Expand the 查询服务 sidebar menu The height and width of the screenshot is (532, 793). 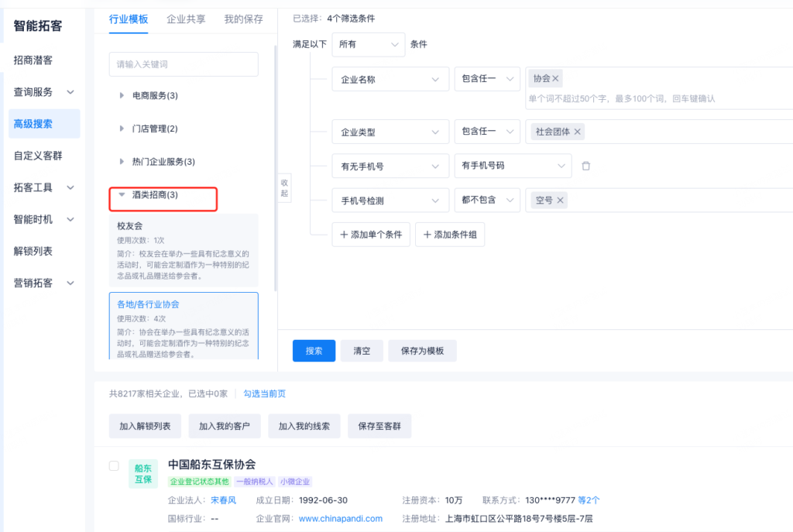point(44,92)
